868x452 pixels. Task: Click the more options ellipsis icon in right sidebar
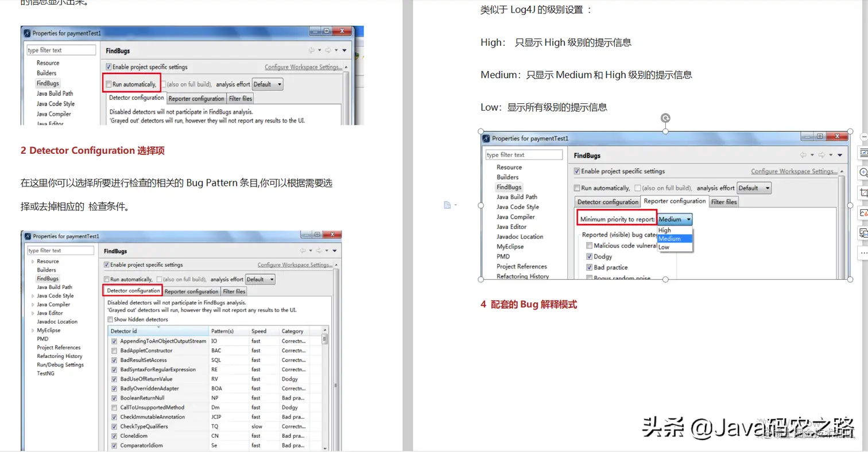click(864, 252)
